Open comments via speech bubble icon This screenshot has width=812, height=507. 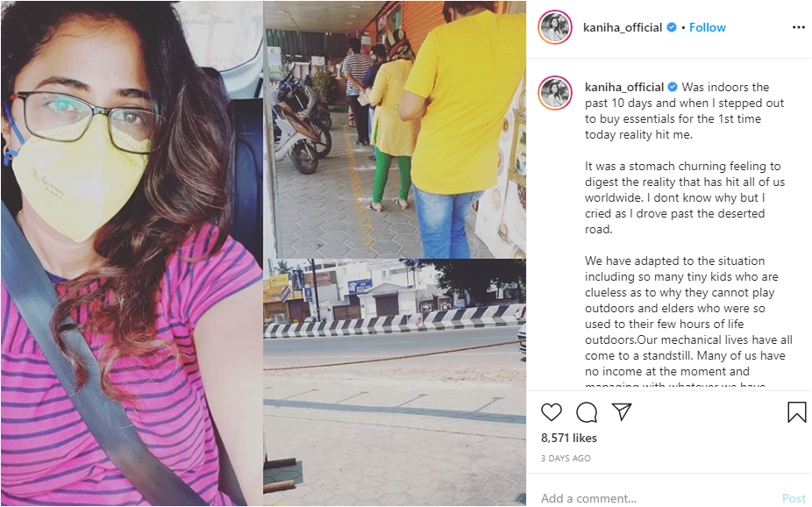[x=587, y=412]
